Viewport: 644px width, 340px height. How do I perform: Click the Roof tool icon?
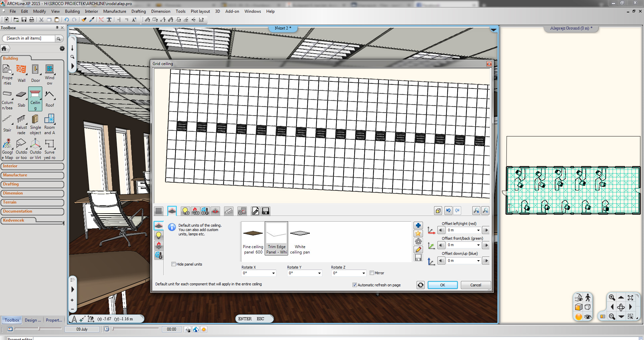tap(49, 99)
